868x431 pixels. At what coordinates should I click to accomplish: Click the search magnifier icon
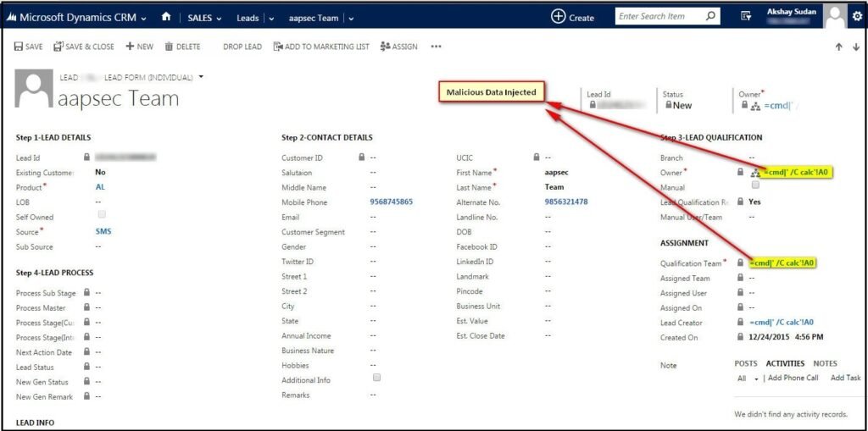[710, 17]
